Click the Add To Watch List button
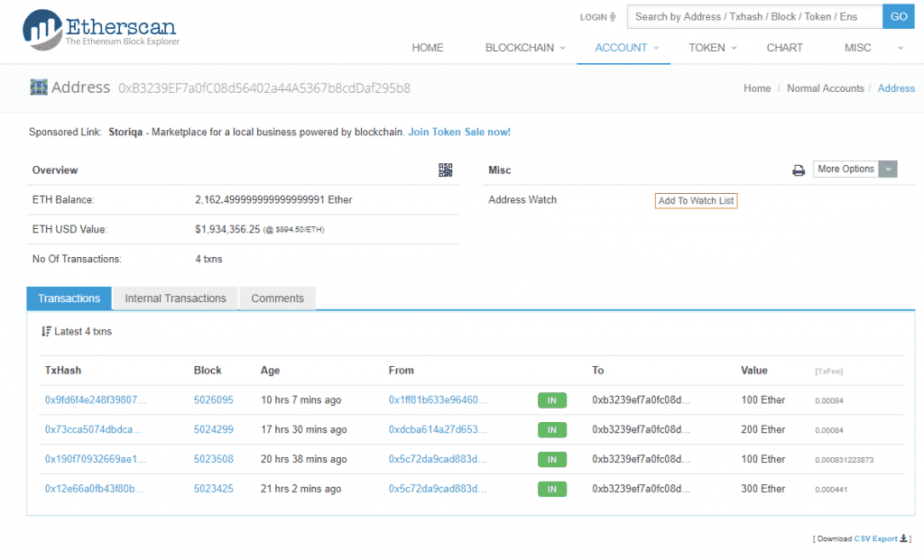This screenshot has height=560, width=924. pos(696,200)
